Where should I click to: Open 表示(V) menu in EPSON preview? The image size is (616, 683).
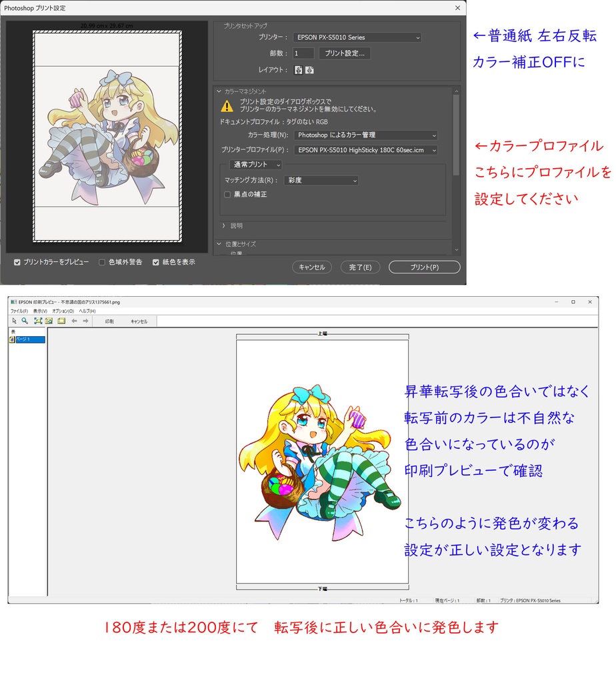click(40, 311)
